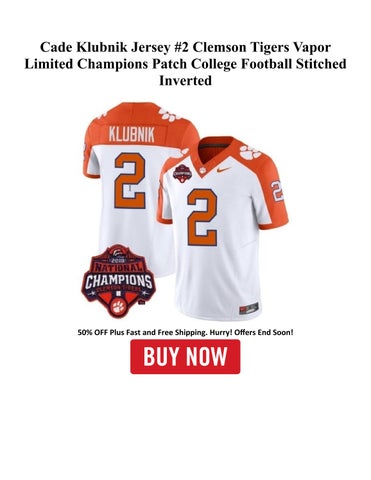
Task: Click the Nike jock tag at jersey hem
Action: tap(249, 307)
